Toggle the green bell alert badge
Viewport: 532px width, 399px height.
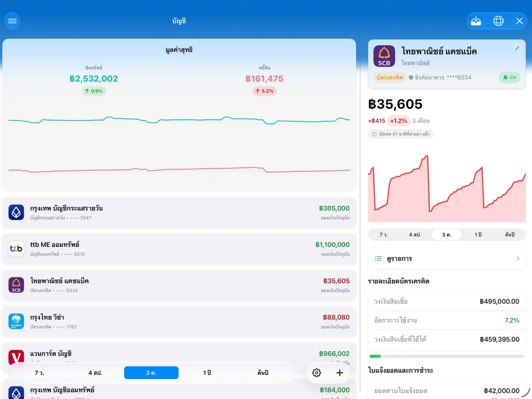(509, 77)
